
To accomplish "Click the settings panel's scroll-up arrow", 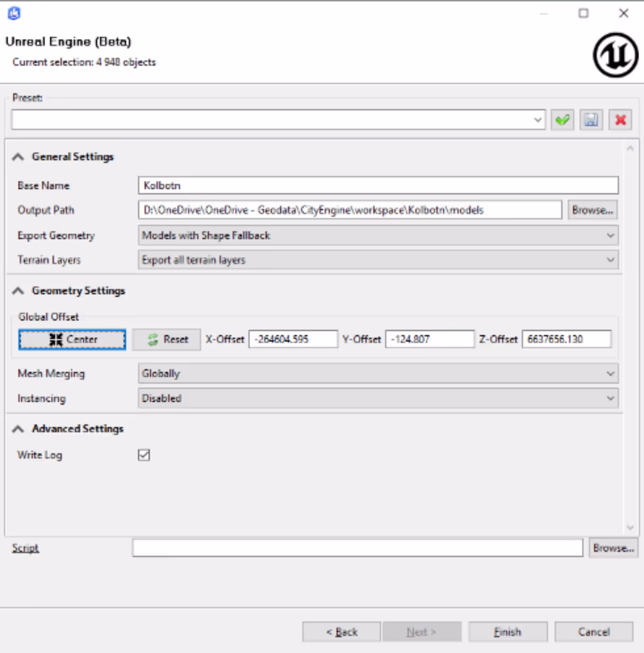I will tap(630, 148).
